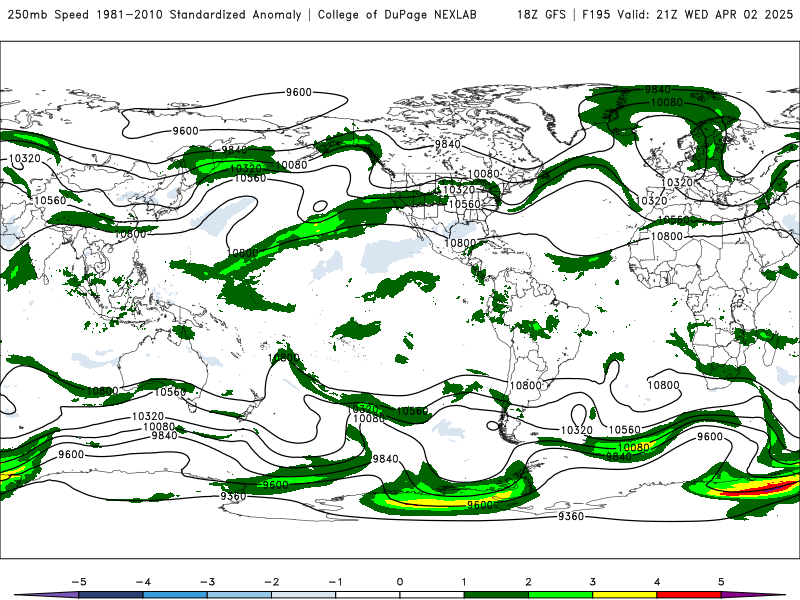
Task: Click the light blue -3 to -2 colorbar segment
Action: pyautogui.click(x=239, y=595)
